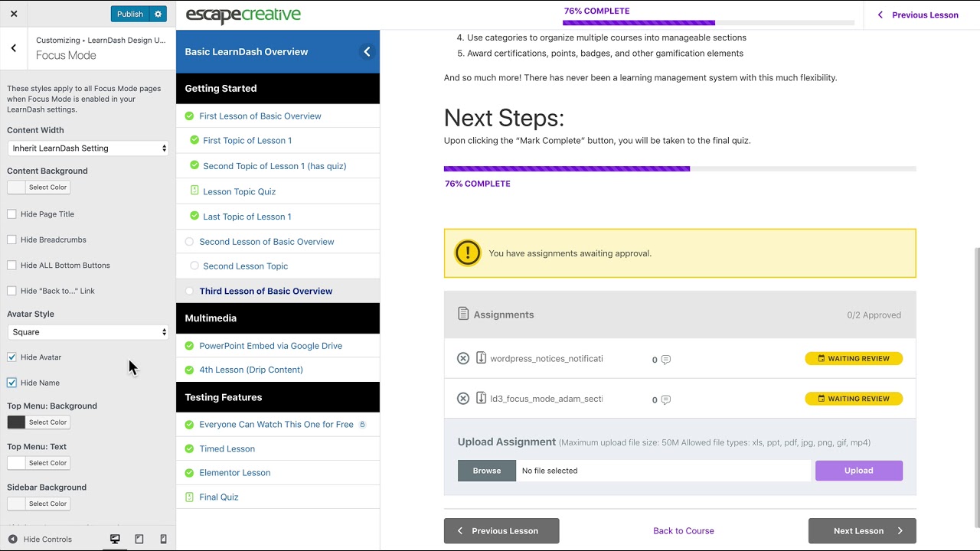The width and height of the screenshot is (980, 551).
Task: Click sample-lesson badge after Everyone Can Watch This One
Action: click(362, 424)
